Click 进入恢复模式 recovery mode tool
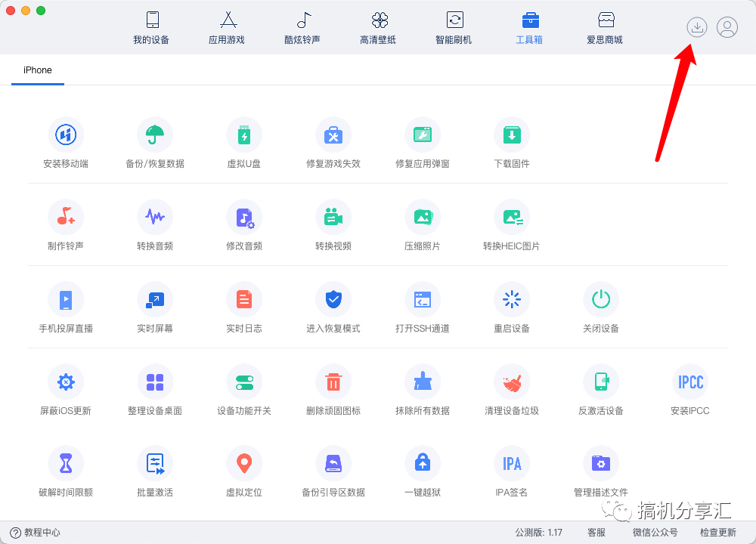The height and width of the screenshot is (544, 756). (333, 306)
